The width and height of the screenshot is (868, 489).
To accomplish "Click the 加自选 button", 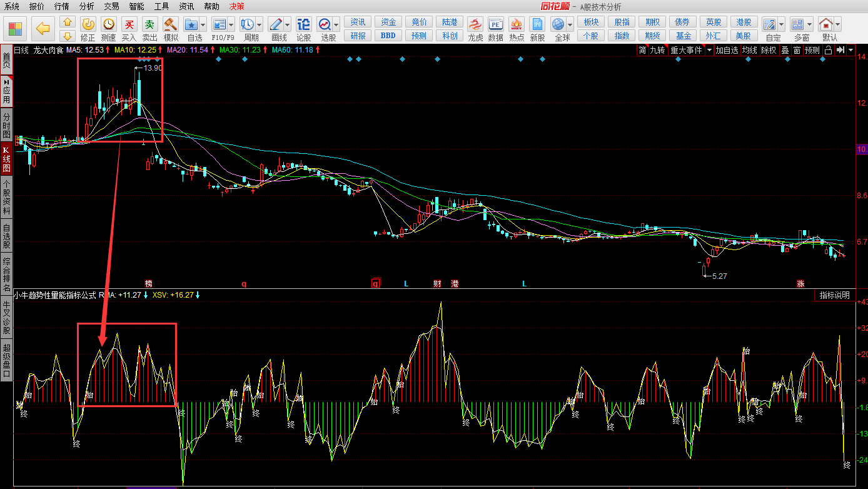I will click(727, 50).
